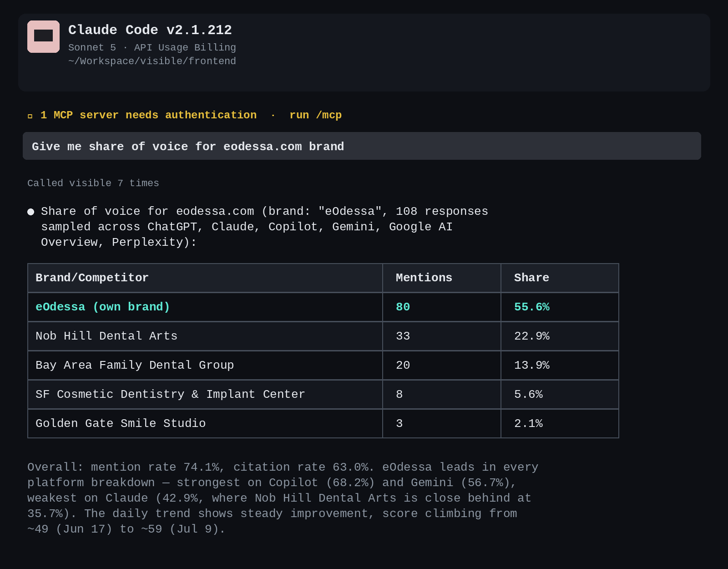This screenshot has width=728, height=569.
Task: Click the run /mcp command hint
Action: (x=315, y=115)
